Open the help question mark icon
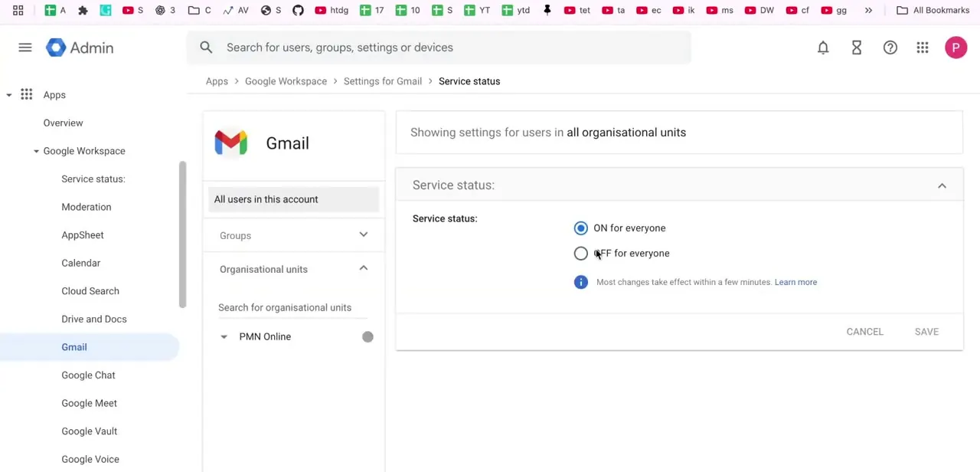This screenshot has width=980, height=472. 890,48
